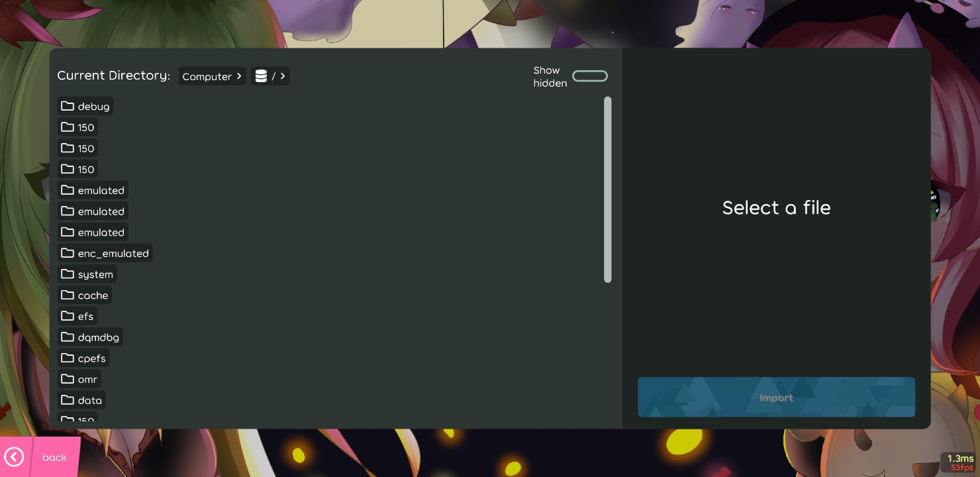Enable the Show hidden toggle
The image size is (980, 477).
[x=589, y=76]
